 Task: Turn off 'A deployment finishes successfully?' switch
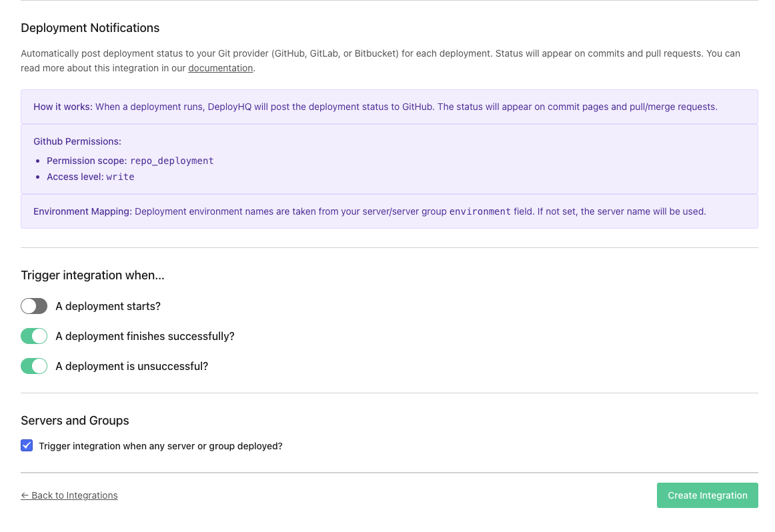(x=34, y=336)
